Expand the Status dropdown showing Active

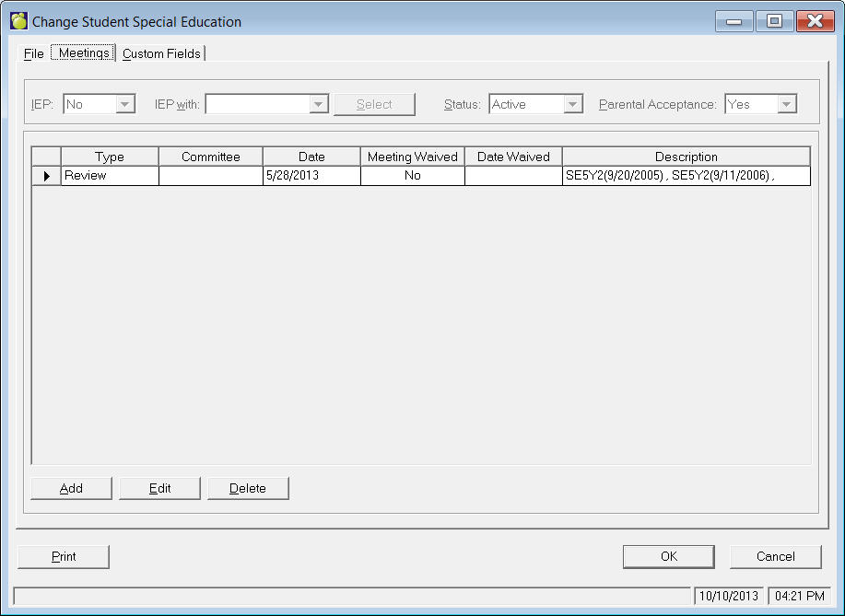[x=573, y=105]
